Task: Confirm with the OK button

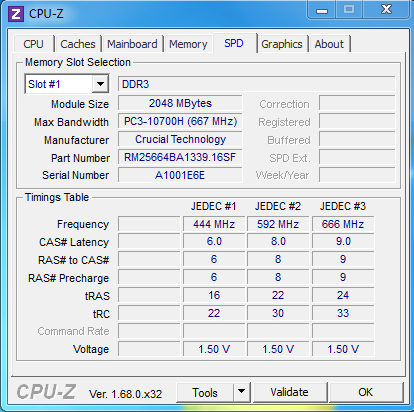Action: click(x=366, y=392)
